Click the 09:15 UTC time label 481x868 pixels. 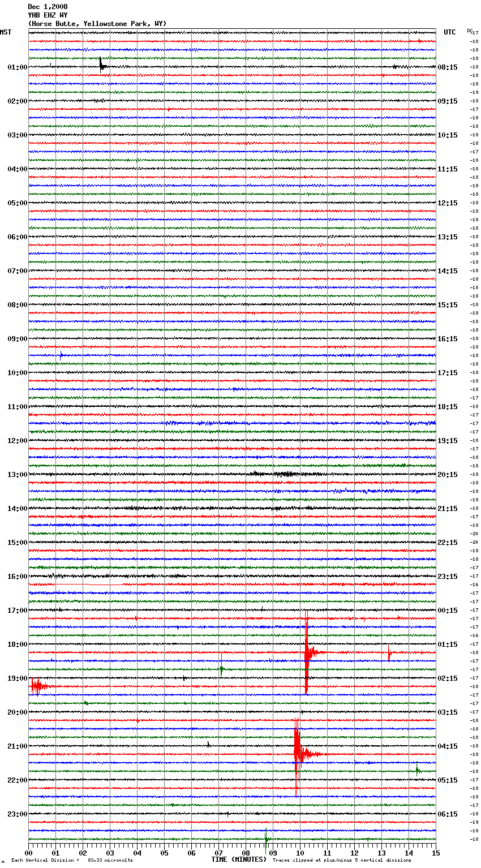tap(448, 101)
